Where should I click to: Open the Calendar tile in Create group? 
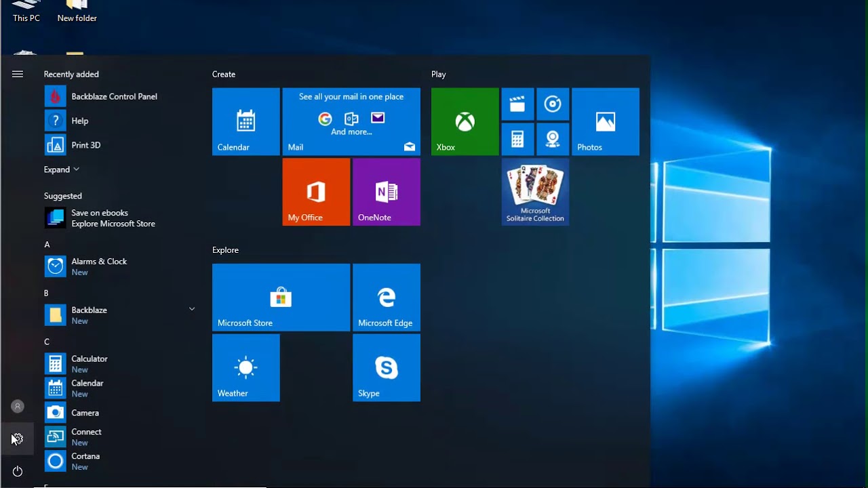[245, 121]
